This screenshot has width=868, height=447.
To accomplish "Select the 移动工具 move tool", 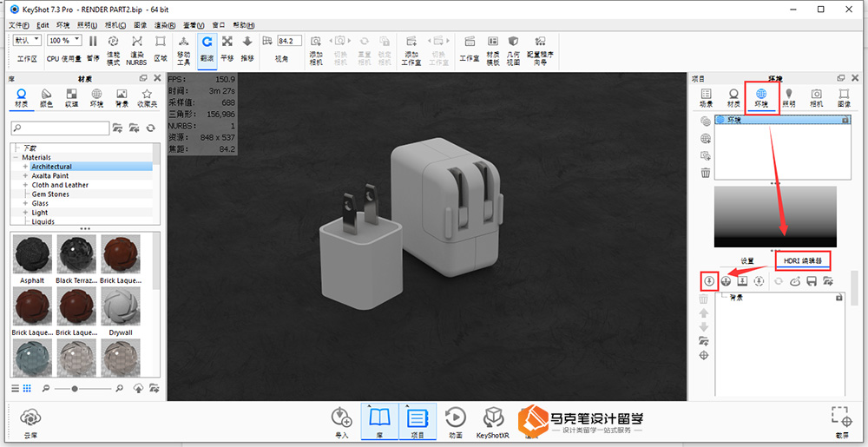I will [x=183, y=50].
